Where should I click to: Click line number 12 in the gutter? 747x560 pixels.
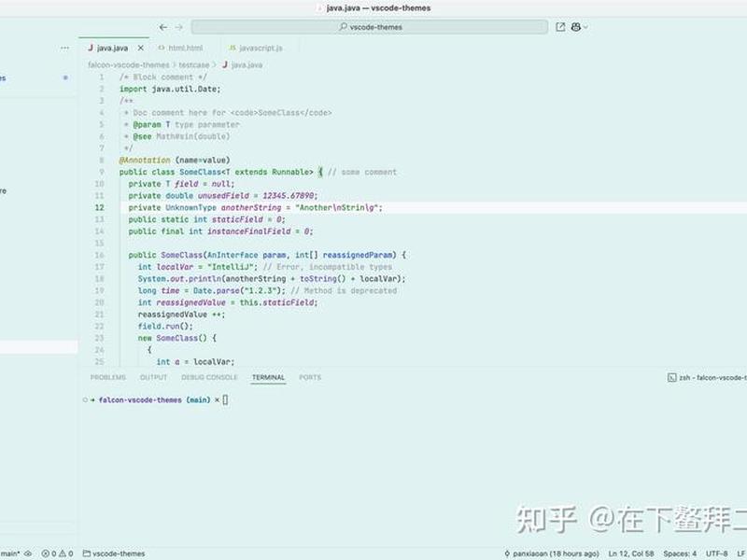[x=99, y=207]
